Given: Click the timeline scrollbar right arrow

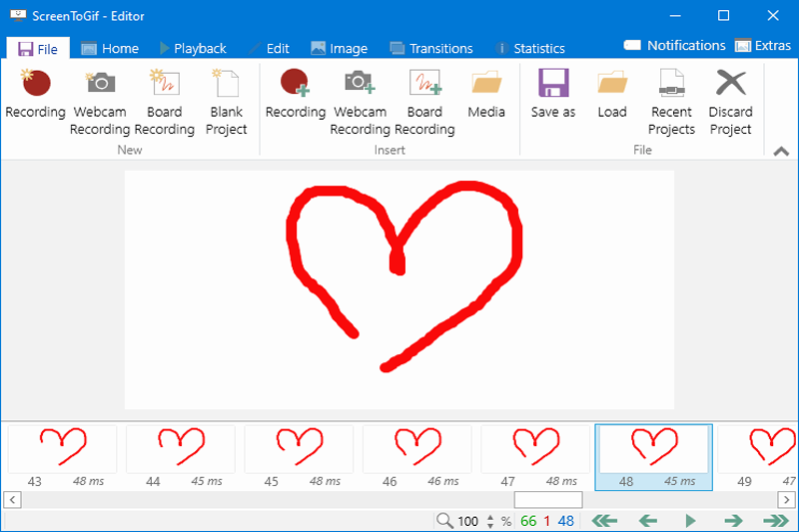Looking at the screenshot, I should pyautogui.click(x=786, y=500).
